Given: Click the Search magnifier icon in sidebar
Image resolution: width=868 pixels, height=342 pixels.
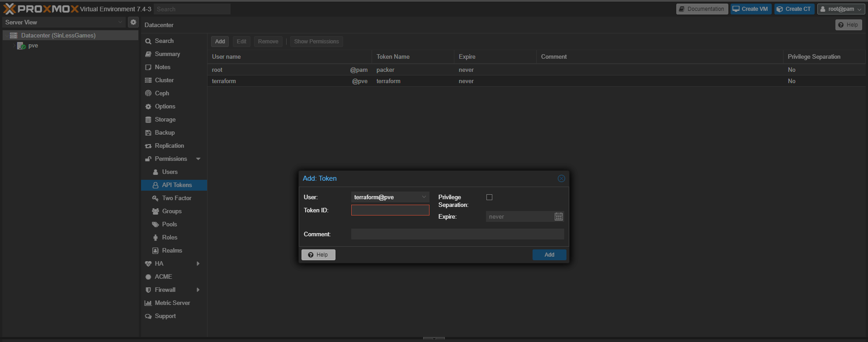Looking at the screenshot, I should coord(148,41).
